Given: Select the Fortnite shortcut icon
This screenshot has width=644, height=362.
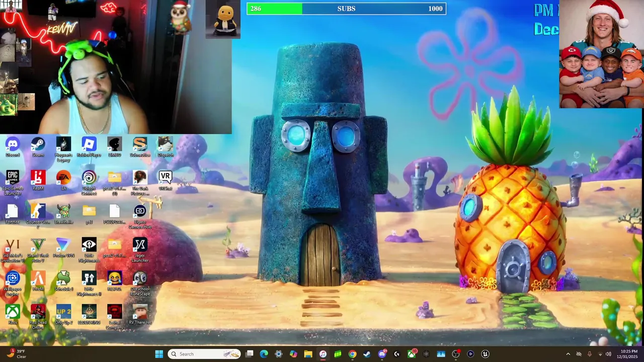Looking at the screenshot, I should (13, 214).
